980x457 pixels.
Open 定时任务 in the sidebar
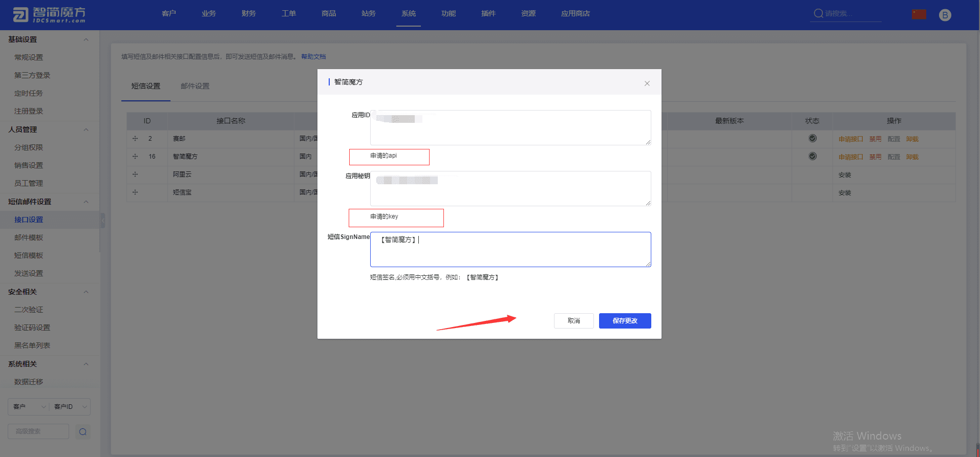pyautogui.click(x=29, y=93)
